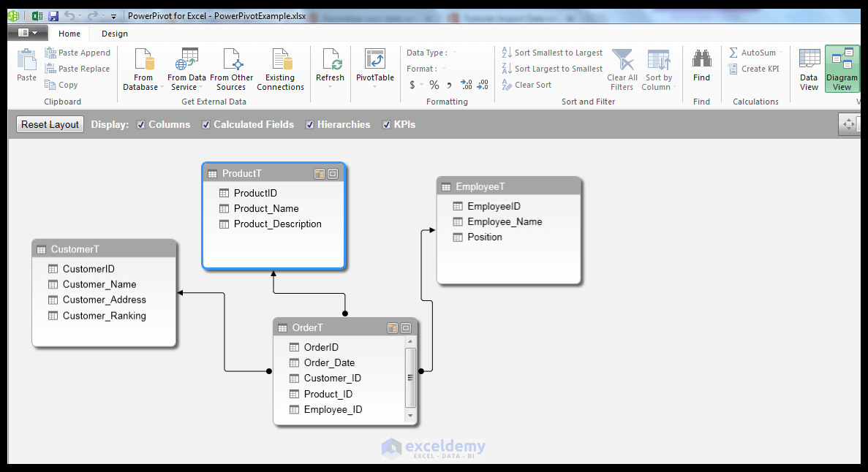Screen dimensions: 868x472
Task: Decrease decimal places
Action: 483,85
